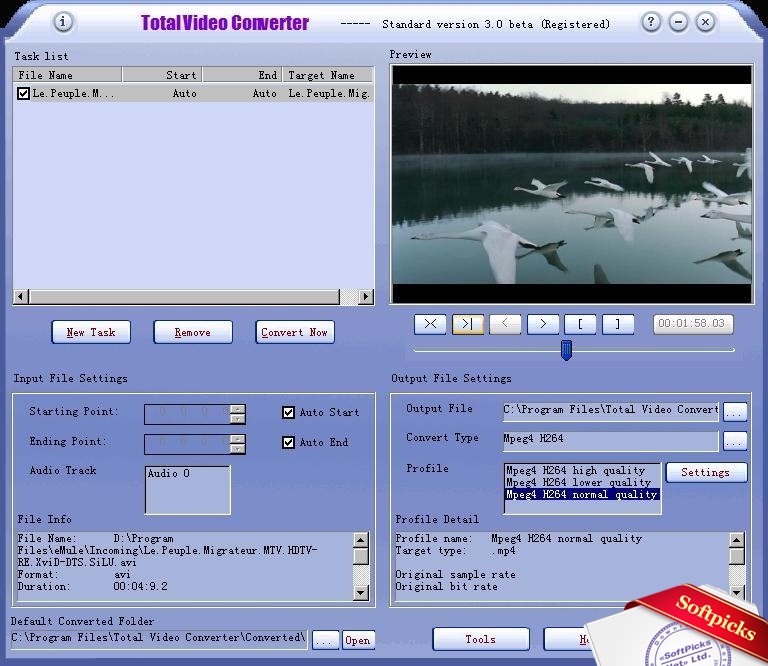Close the Total Video Converter window

705,22
